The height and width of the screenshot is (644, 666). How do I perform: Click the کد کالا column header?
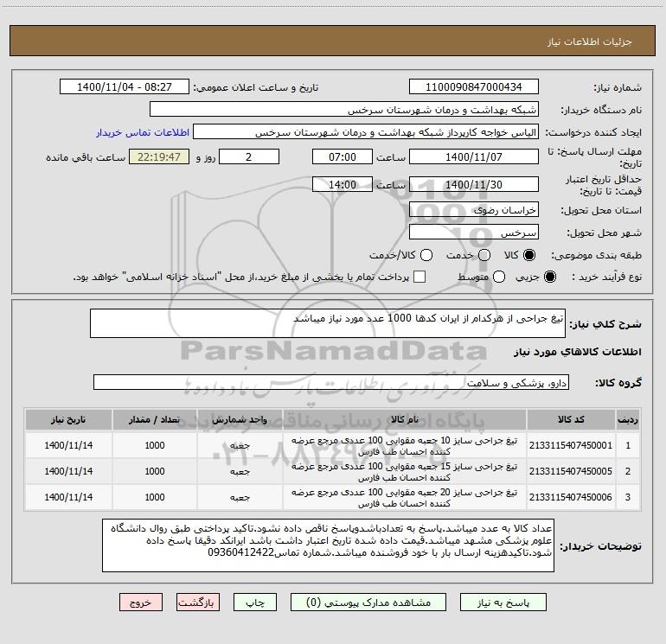571,419
